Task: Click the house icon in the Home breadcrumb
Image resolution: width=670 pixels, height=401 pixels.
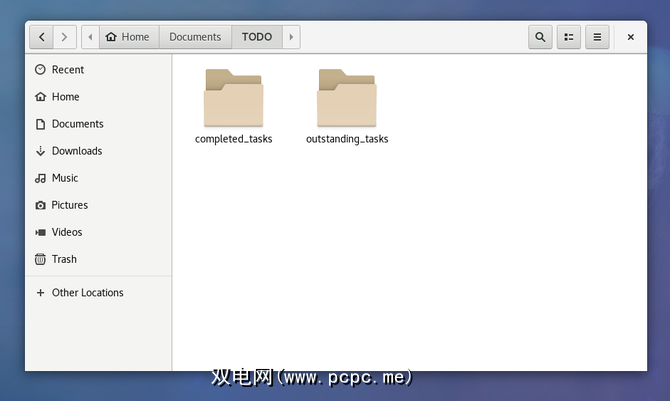Action: click(x=111, y=37)
